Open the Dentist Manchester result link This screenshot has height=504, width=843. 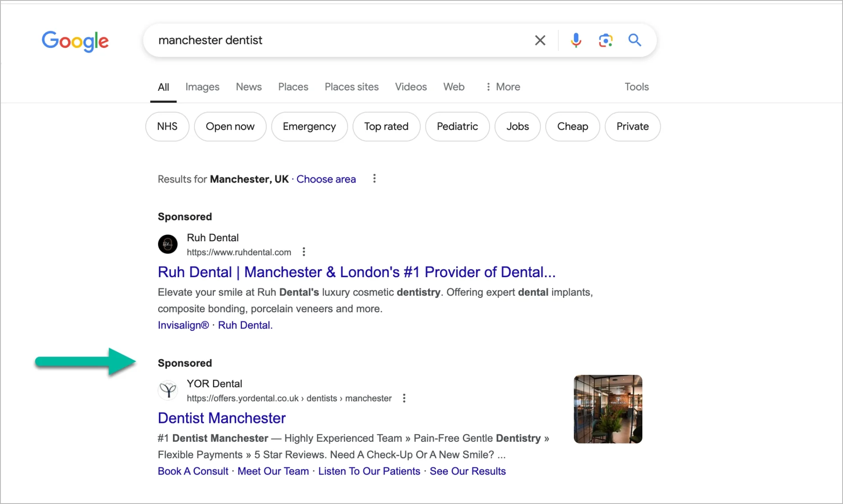pos(221,418)
